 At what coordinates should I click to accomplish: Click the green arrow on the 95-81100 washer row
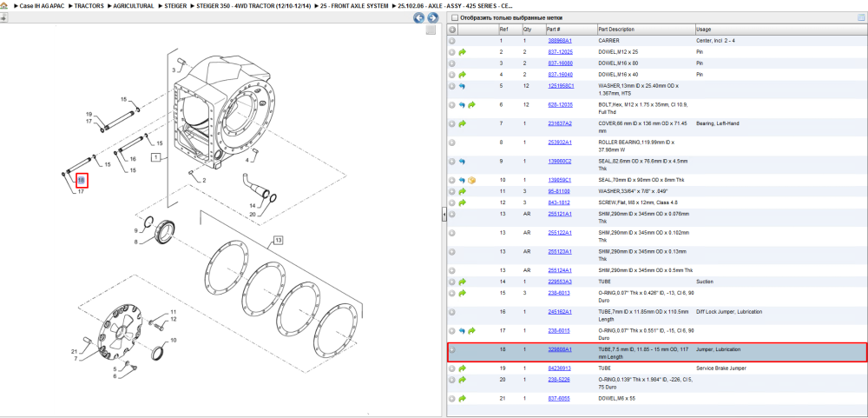463,191
